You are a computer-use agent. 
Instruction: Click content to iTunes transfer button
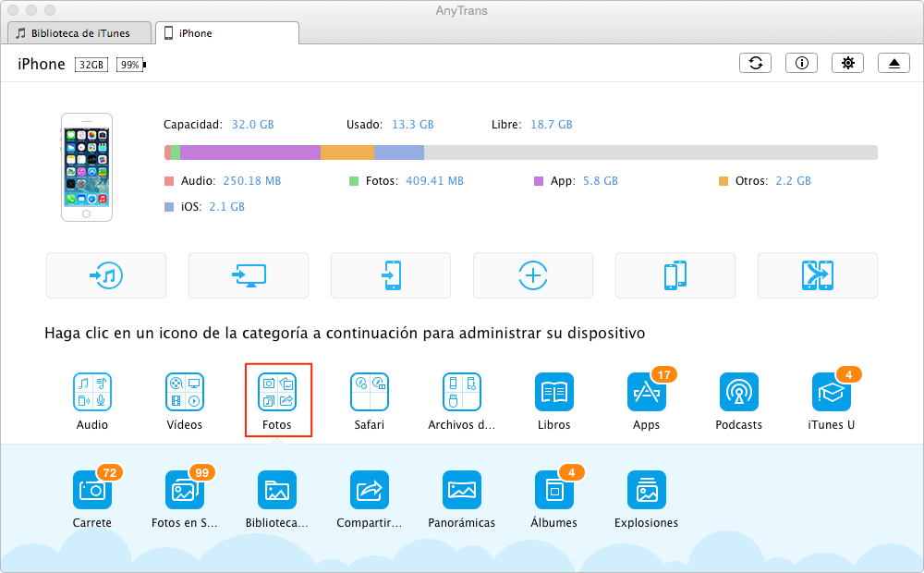(x=106, y=275)
